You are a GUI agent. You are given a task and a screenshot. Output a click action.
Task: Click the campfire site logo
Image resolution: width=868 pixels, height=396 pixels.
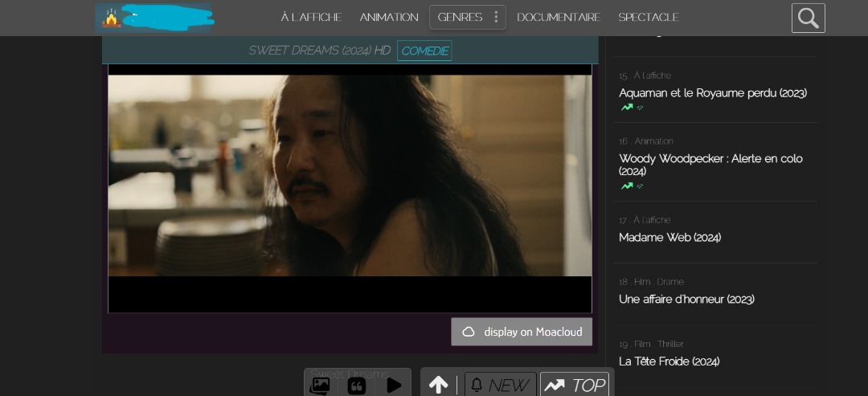111,18
